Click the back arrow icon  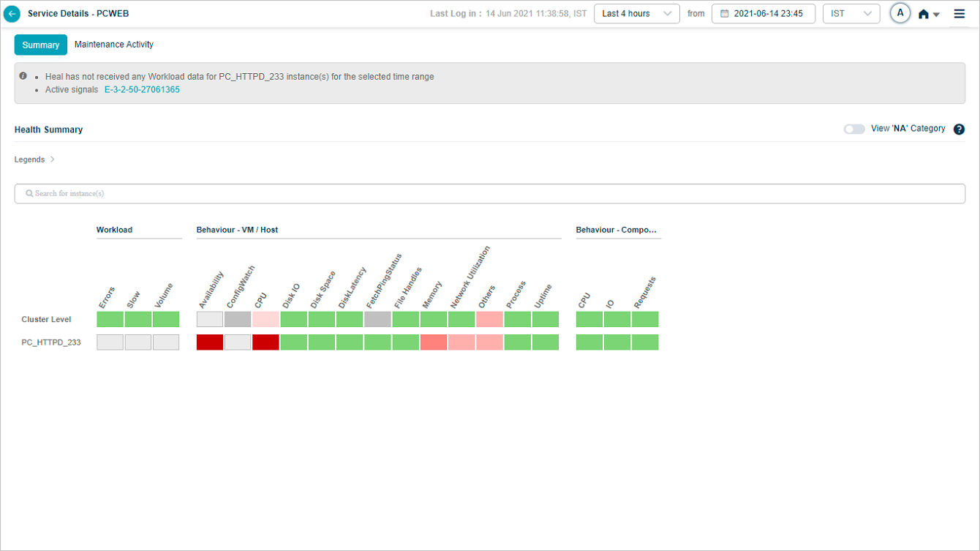(12, 14)
